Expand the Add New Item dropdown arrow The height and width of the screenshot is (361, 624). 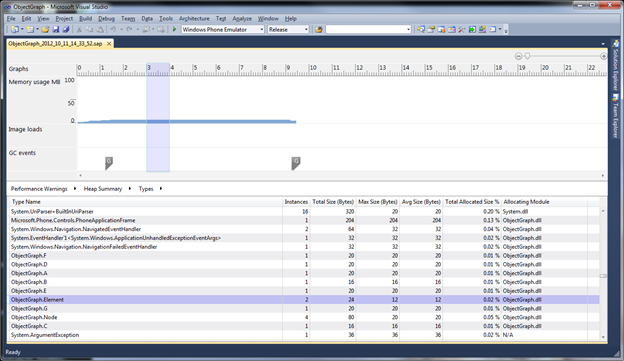point(37,29)
